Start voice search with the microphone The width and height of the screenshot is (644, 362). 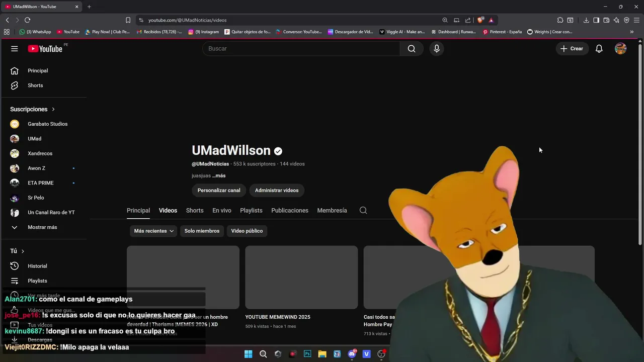(x=437, y=49)
